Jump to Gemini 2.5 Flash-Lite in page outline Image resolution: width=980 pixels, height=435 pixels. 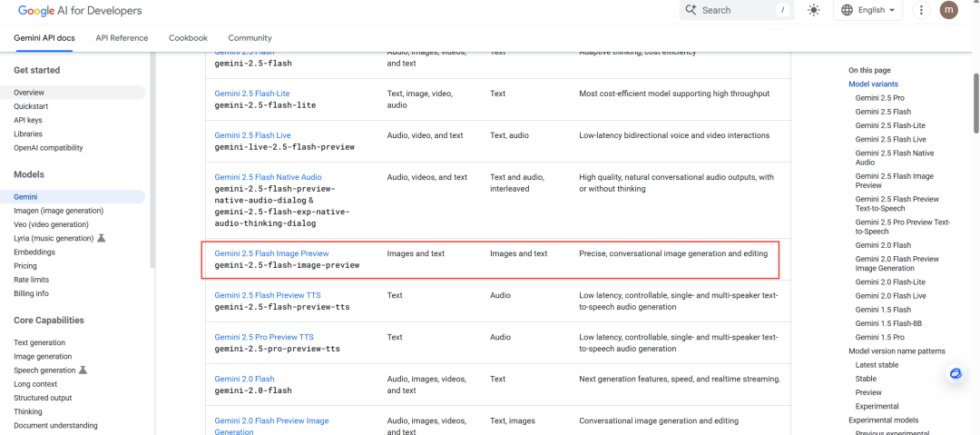[x=890, y=126]
